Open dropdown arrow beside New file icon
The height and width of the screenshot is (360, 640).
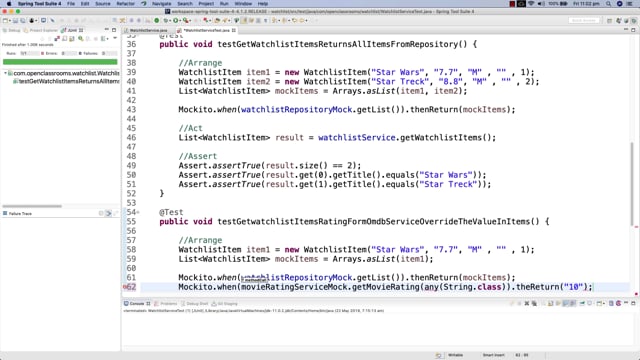10,20
